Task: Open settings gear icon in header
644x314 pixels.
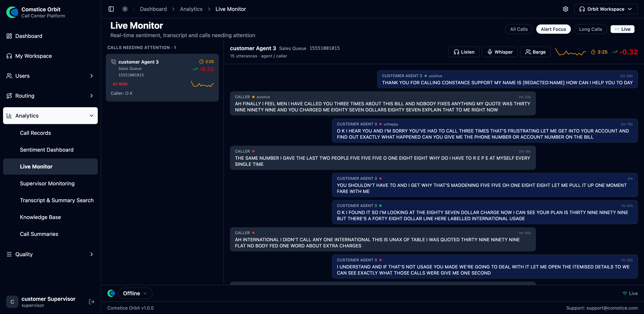Action: 565,9
